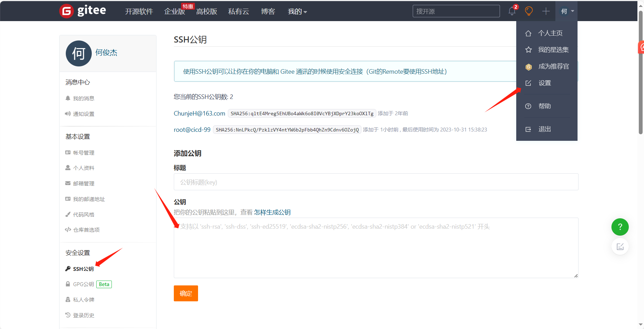Open 企业版 in top navigation

pyautogui.click(x=175, y=11)
